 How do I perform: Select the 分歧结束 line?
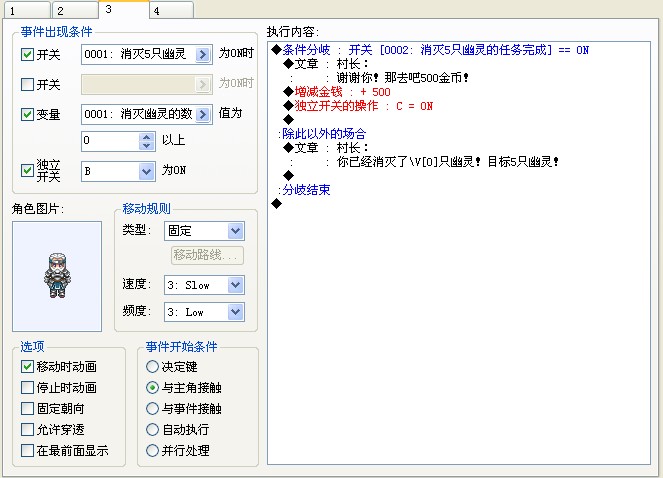tap(306, 190)
